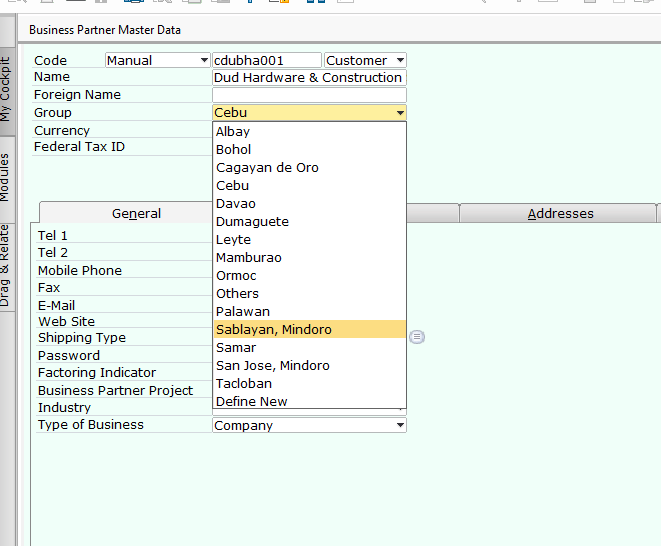Click the round icon beside Sablayan, Mindoro
This screenshot has height=546, width=661.
(x=417, y=337)
